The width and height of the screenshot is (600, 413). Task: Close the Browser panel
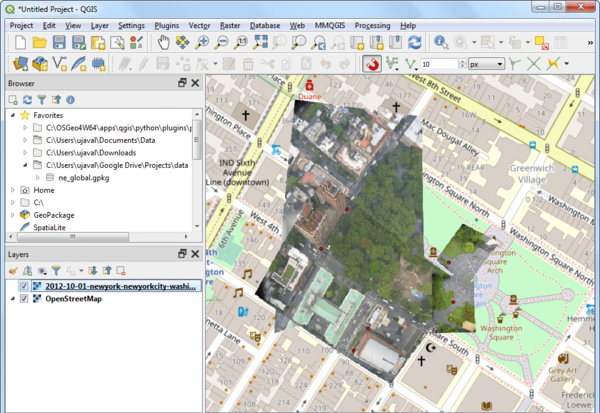click(x=195, y=83)
